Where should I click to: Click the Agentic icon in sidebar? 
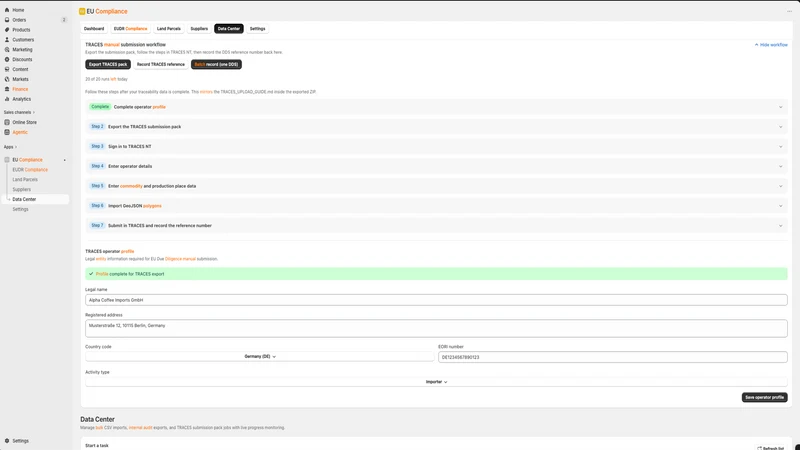click(7, 132)
